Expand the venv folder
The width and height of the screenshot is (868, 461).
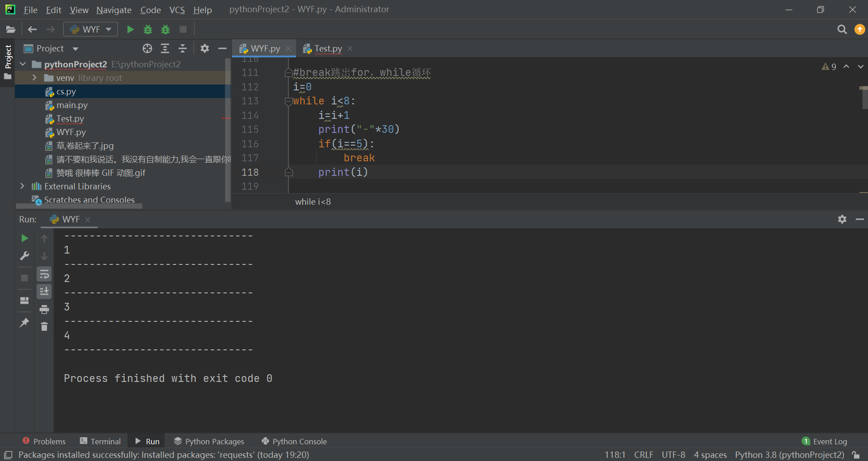coord(34,78)
